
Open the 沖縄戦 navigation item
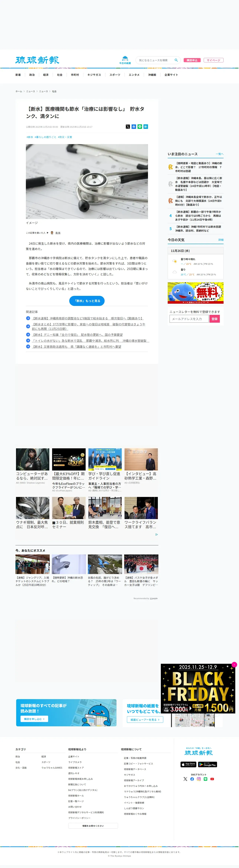pyautogui.click(x=152, y=75)
